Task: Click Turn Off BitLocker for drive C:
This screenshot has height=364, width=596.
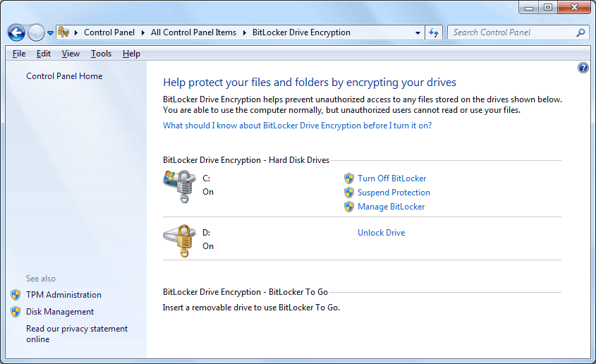Action: 392,178
